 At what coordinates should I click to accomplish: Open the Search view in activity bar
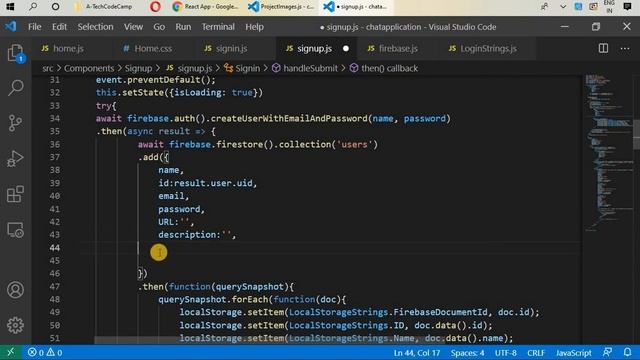pos(16,88)
